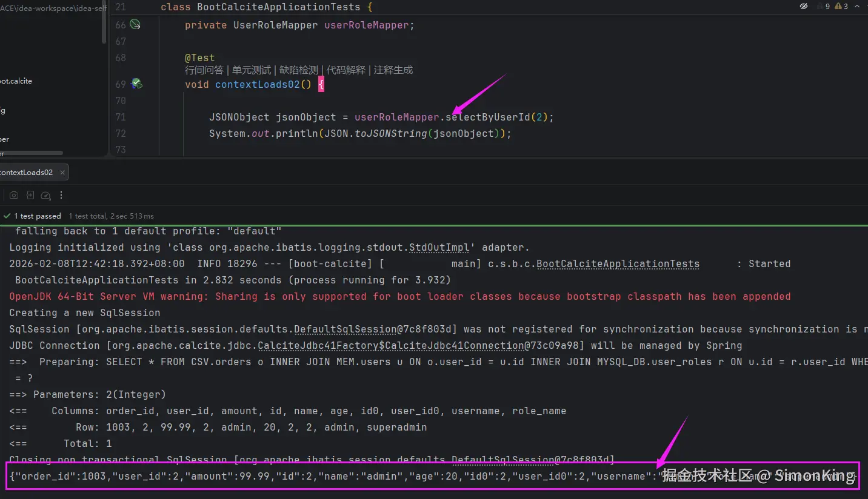Click the 'falling back to 1 default profile' line
The height and width of the screenshot is (499, 868).
[149, 231]
